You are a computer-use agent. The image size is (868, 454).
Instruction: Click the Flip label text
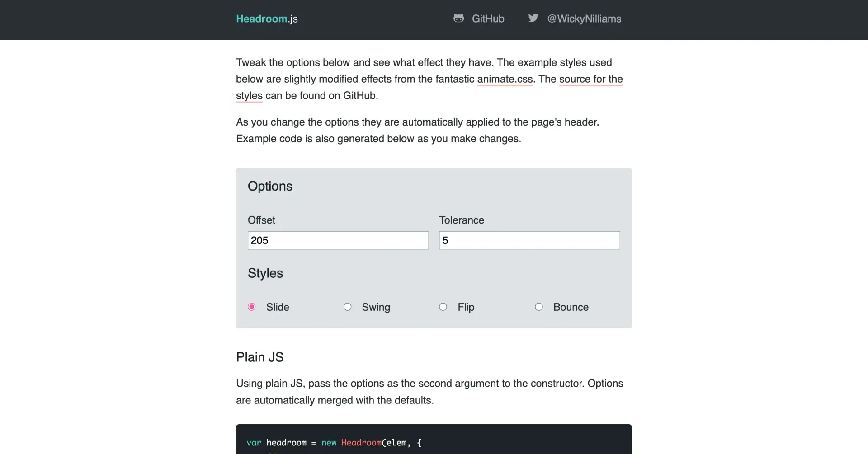(466, 308)
